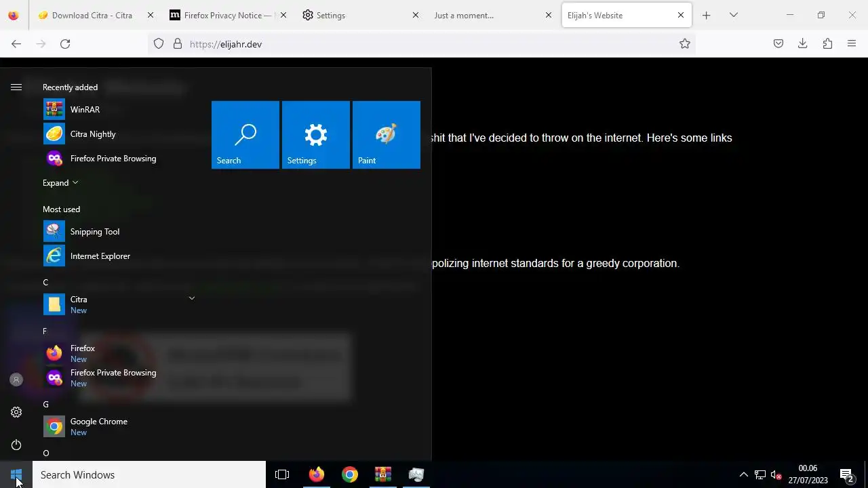868x488 pixels.
Task: Expand the Start menu hamburger navigation
Action: coord(16,87)
